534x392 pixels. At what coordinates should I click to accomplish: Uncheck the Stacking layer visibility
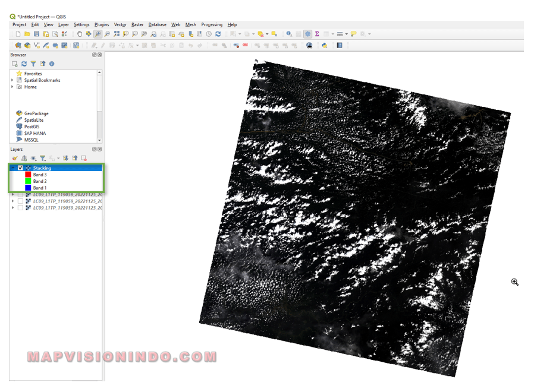click(x=21, y=168)
